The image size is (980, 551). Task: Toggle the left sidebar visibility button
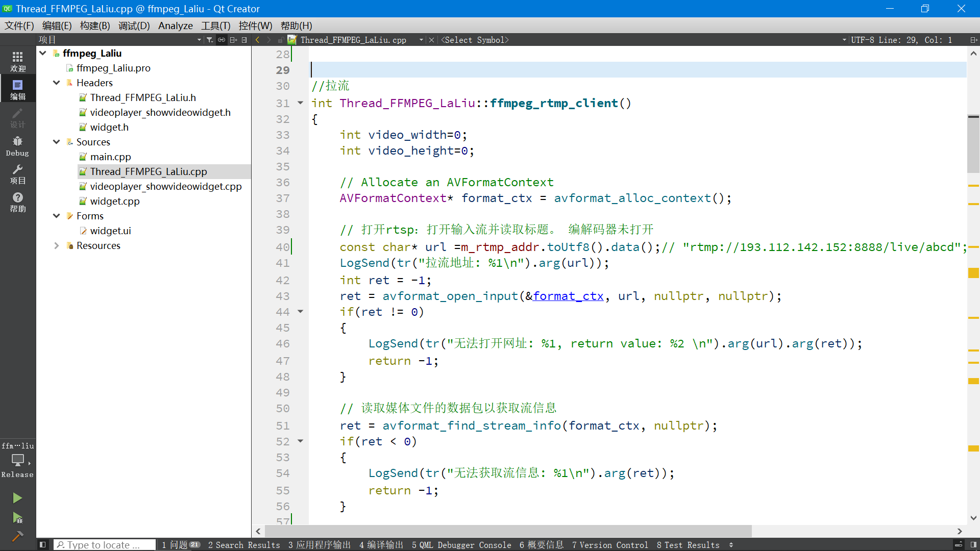(x=43, y=545)
